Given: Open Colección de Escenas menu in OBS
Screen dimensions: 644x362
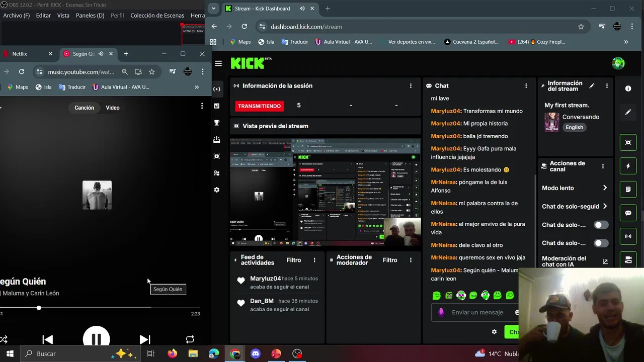Looking at the screenshot, I should [x=157, y=16].
